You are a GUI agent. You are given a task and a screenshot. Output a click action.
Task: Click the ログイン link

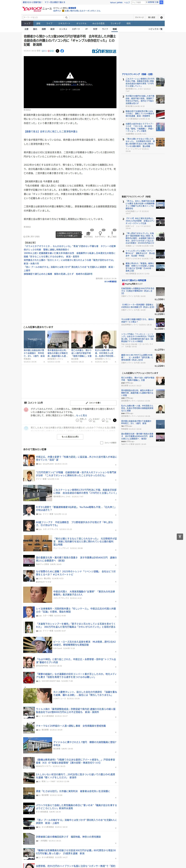(57, 11)
